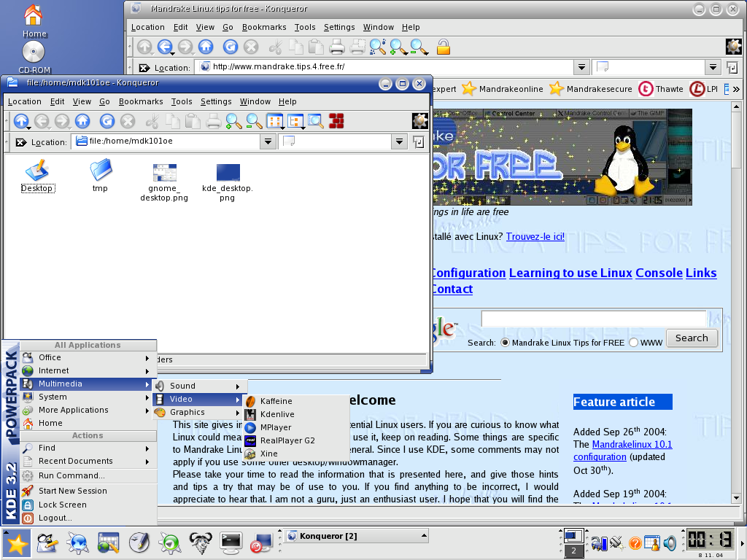Open the calendar reminder bell tray icon
This screenshot has height=560, width=747.
[x=652, y=542]
